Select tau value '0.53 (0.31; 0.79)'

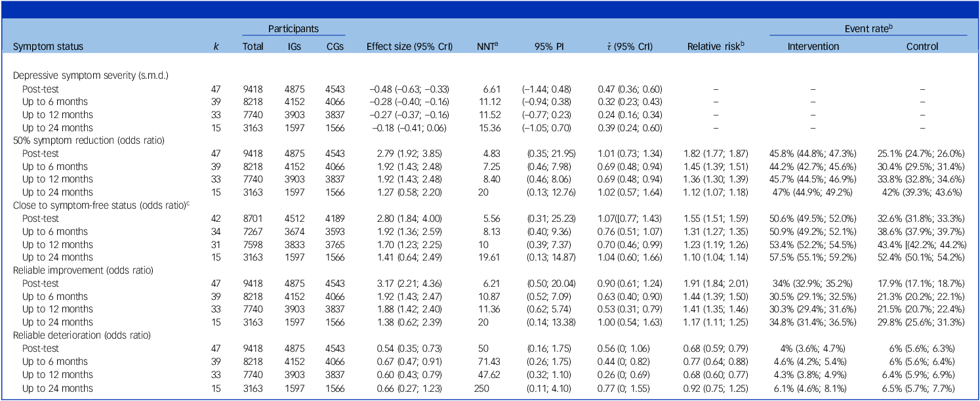point(630,308)
